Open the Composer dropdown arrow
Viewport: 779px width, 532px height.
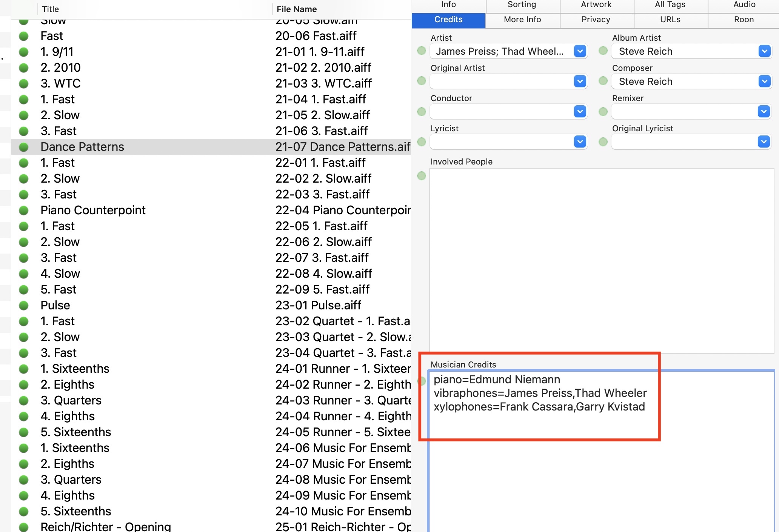[x=764, y=81]
